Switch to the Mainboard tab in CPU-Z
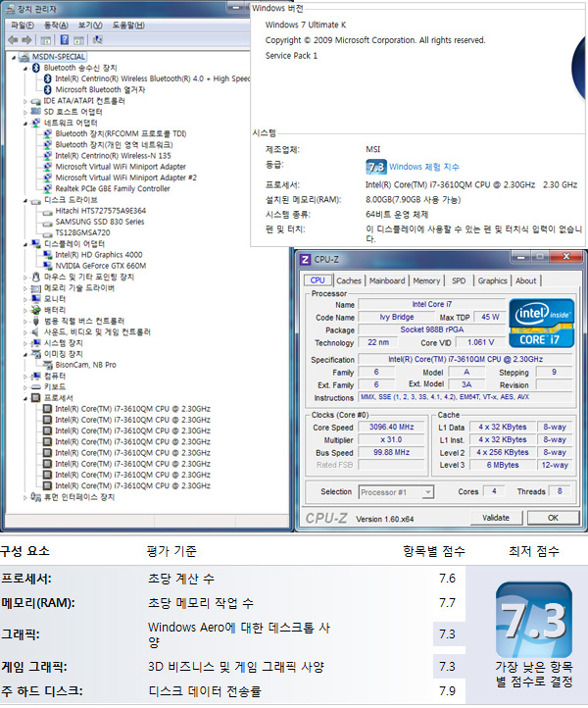The height and width of the screenshot is (708, 588). click(x=387, y=280)
